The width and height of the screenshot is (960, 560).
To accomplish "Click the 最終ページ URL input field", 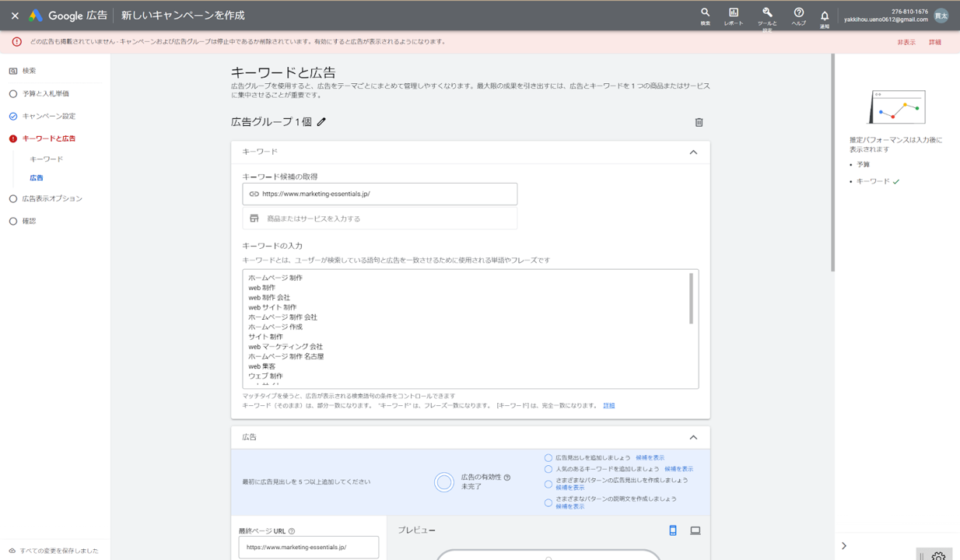I will (x=309, y=547).
